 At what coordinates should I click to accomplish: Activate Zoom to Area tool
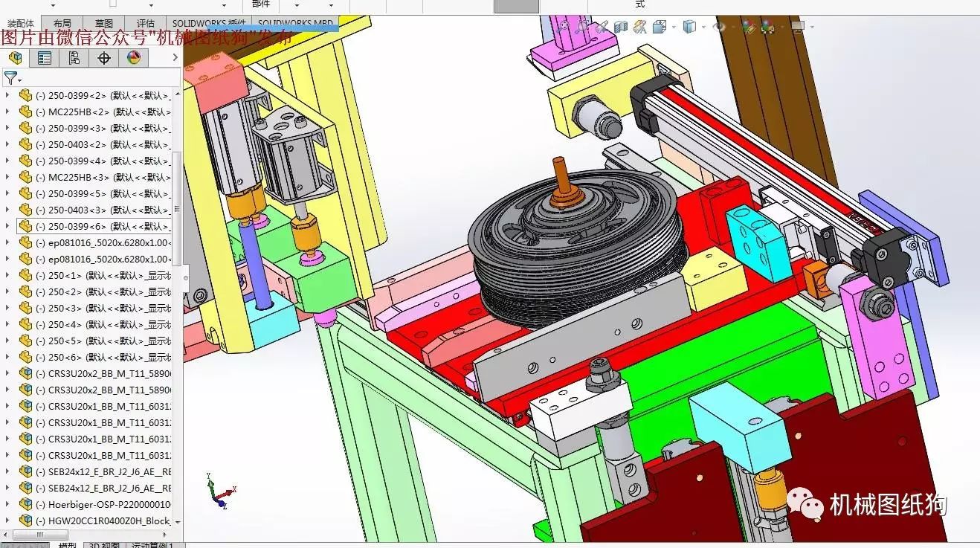click(x=582, y=25)
